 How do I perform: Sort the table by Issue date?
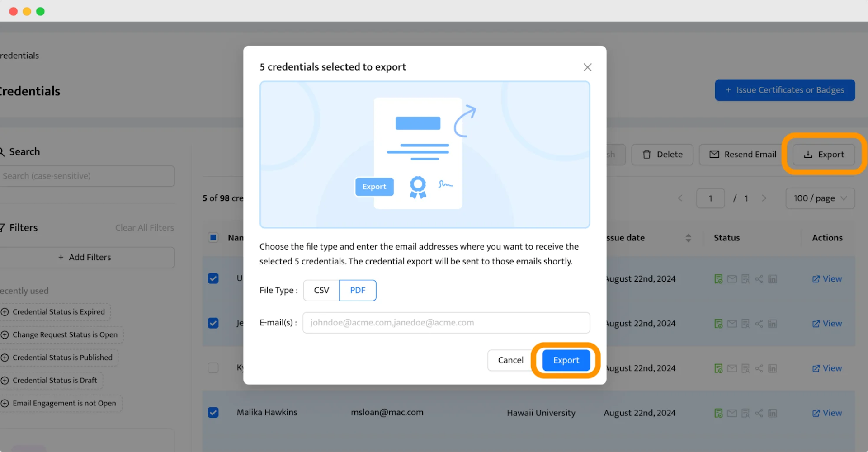[689, 237]
